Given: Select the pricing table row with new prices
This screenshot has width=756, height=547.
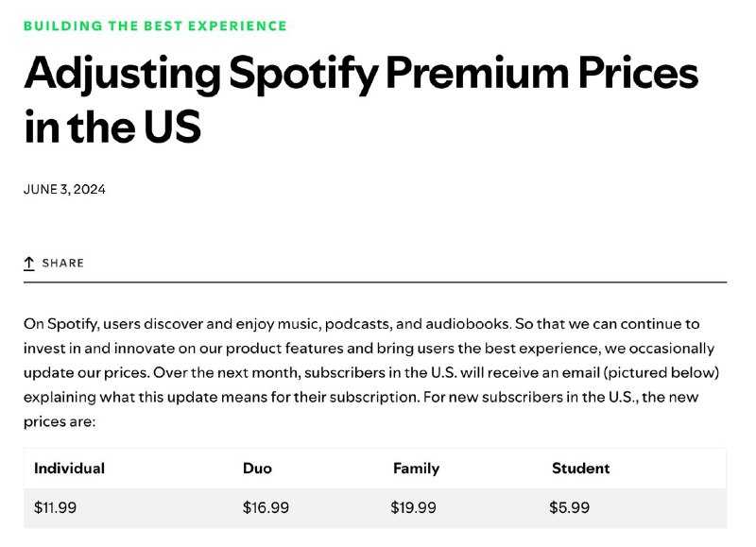Looking at the screenshot, I should (378, 507).
